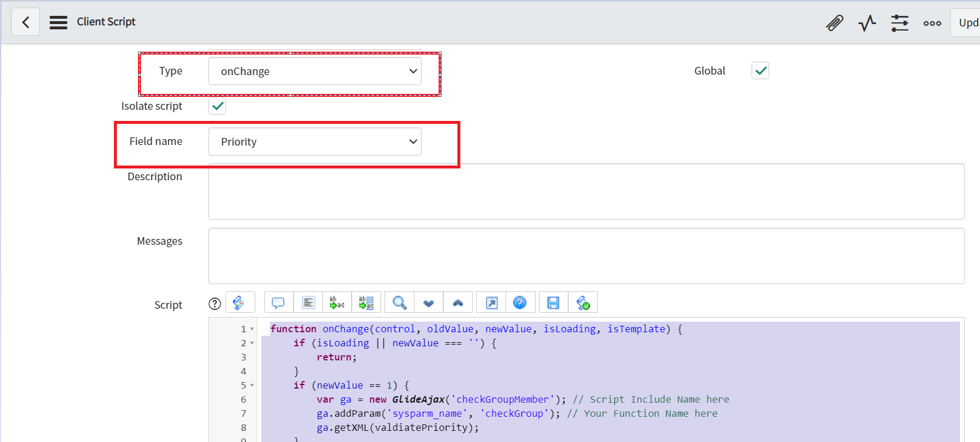The height and width of the screenshot is (442, 980).
Task: Open the Field name Priority dropdown
Action: (x=315, y=142)
